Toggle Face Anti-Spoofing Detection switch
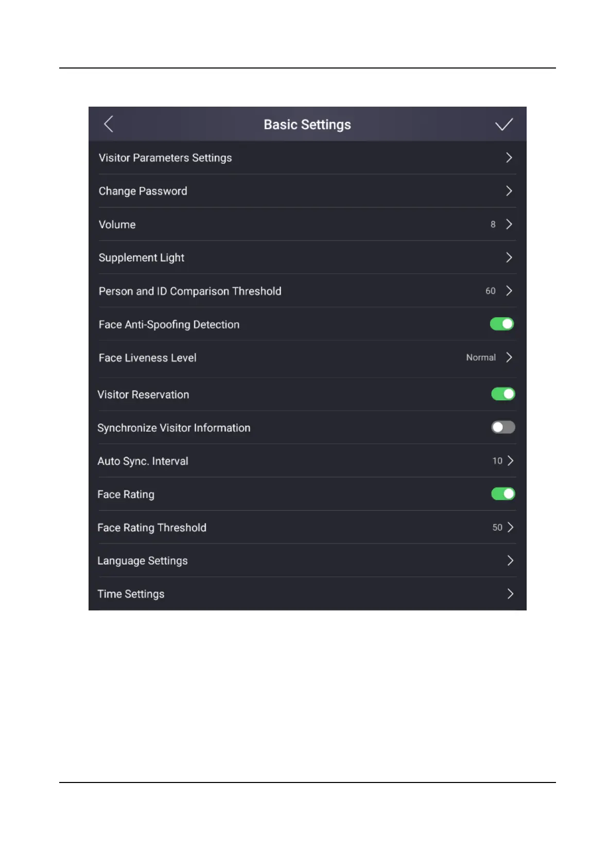 point(502,324)
